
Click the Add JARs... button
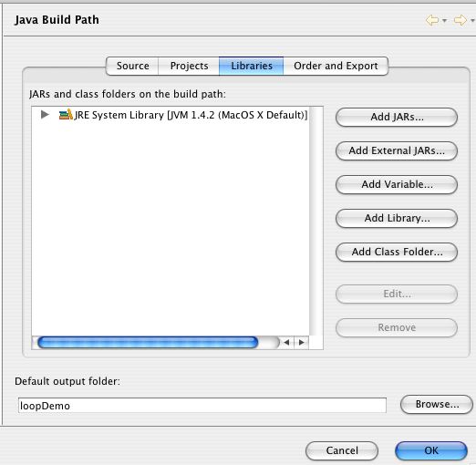click(397, 117)
